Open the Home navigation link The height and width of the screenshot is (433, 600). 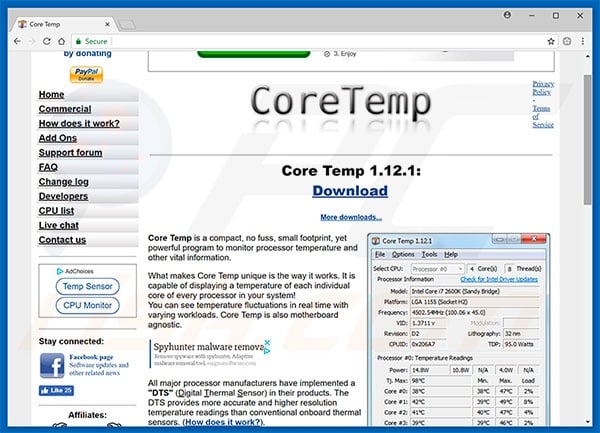(51, 94)
